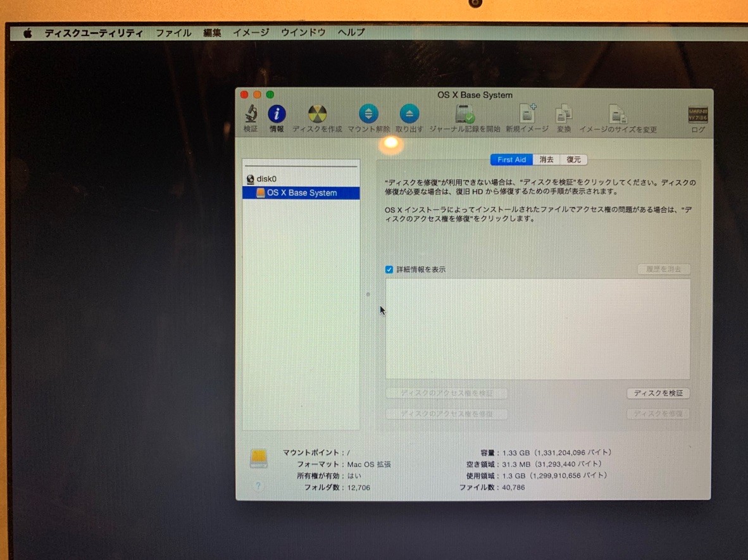
Task: Click the マウント解除 (Unmount) toolbar icon
Action: 368,114
